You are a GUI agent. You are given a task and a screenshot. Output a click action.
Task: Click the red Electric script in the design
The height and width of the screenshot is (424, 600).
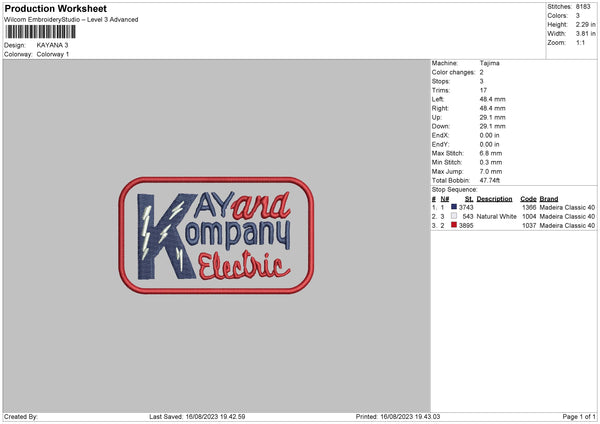244,265
